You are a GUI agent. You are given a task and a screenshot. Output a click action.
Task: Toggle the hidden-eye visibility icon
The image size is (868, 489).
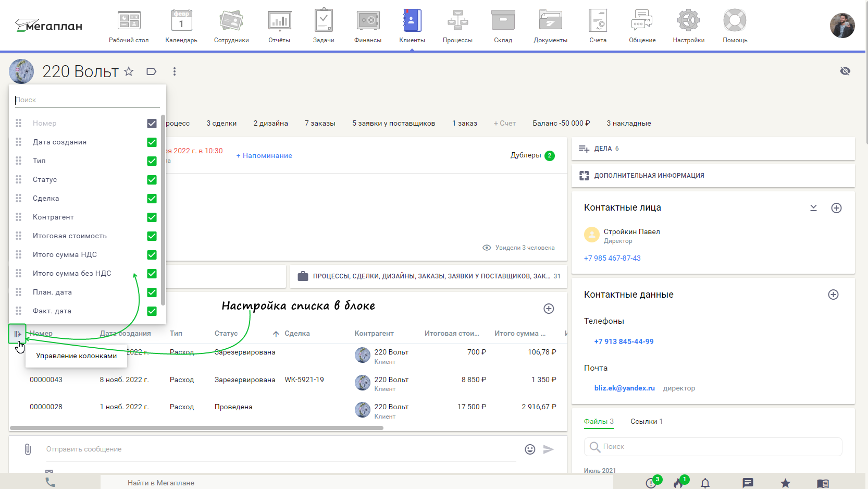point(845,71)
